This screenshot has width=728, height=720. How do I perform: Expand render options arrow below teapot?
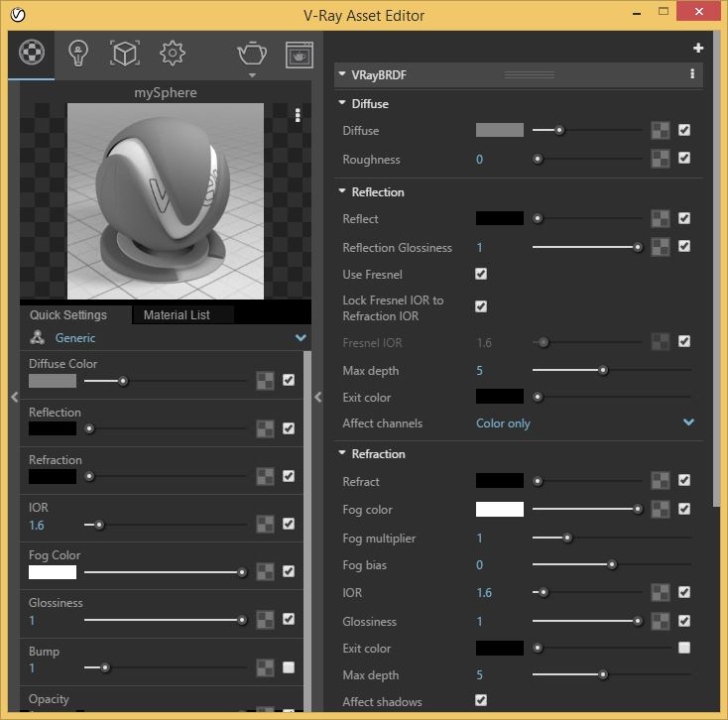click(252, 74)
